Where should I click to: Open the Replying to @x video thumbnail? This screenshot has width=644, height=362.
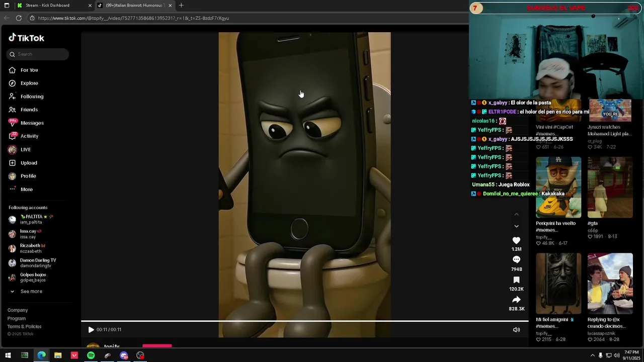(610, 284)
